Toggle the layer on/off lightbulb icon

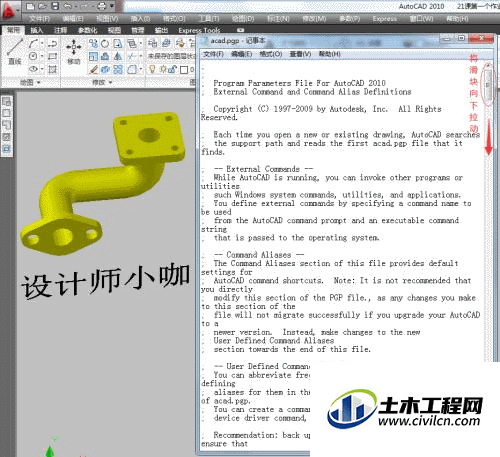pos(152,69)
